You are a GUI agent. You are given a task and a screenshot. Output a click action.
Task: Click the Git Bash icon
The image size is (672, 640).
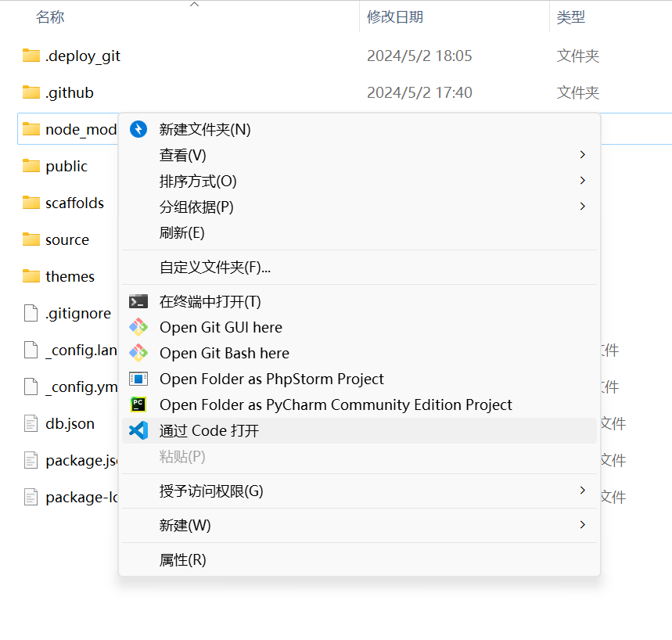pyautogui.click(x=138, y=353)
